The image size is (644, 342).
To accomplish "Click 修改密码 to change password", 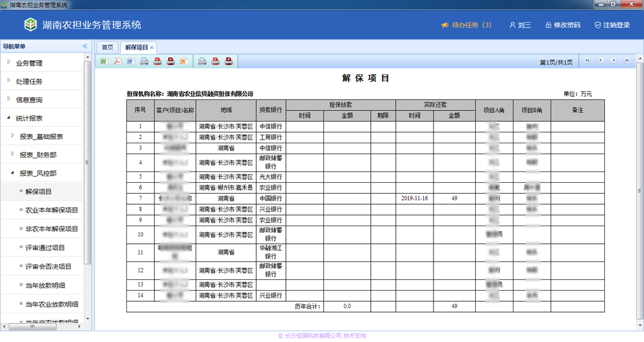I will [563, 25].
